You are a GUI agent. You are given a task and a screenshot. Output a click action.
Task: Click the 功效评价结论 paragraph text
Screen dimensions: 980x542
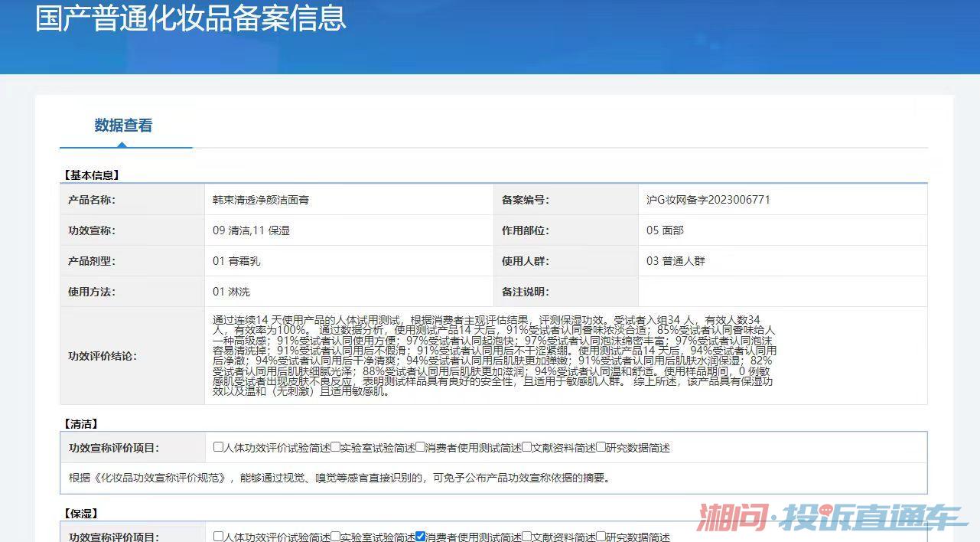pyautogui.click(x=494, y=355)
